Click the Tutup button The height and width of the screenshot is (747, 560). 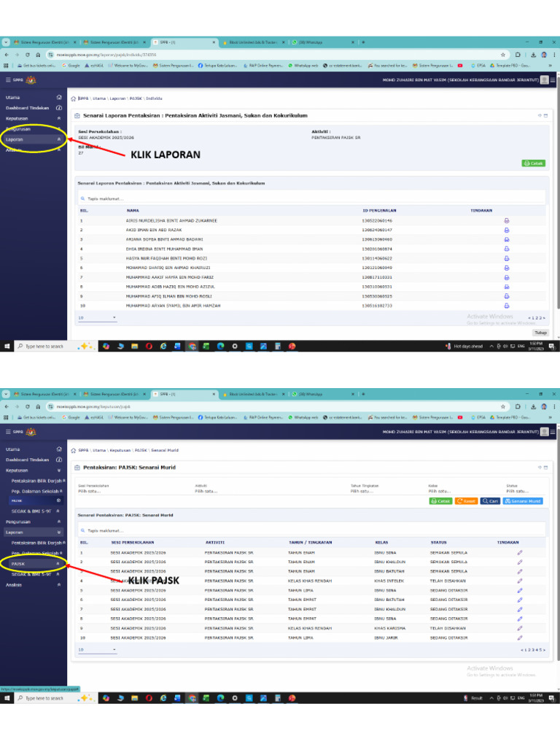(540, 332)
